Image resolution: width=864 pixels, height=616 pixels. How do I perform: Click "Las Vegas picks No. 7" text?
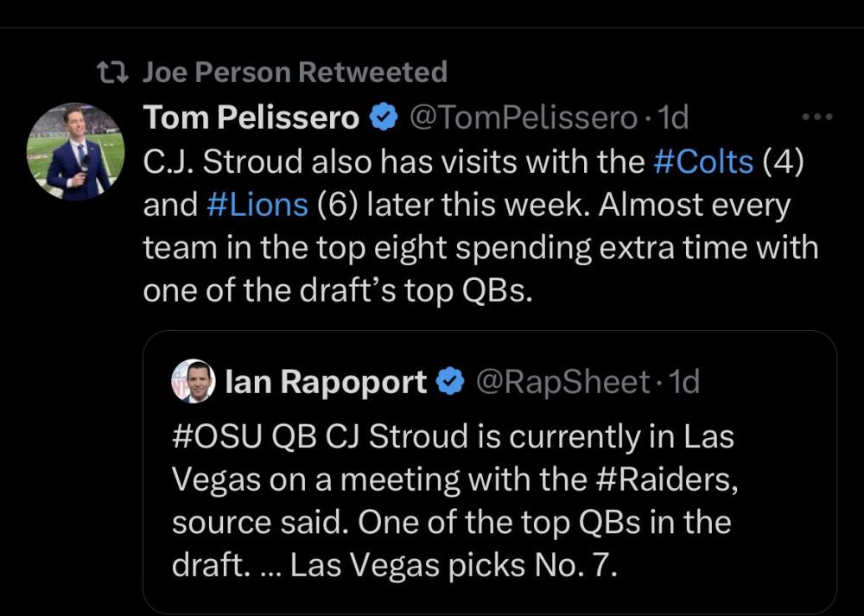[454, 565]
